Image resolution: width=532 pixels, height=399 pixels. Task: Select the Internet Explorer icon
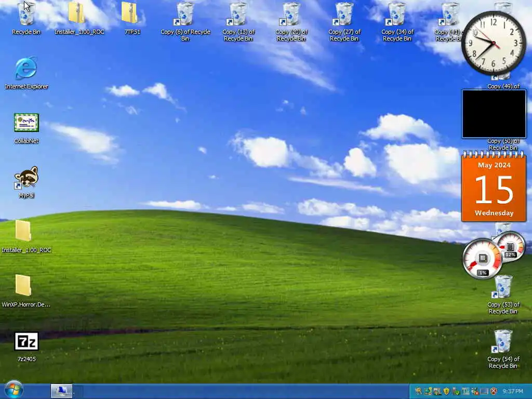[26, 73]
